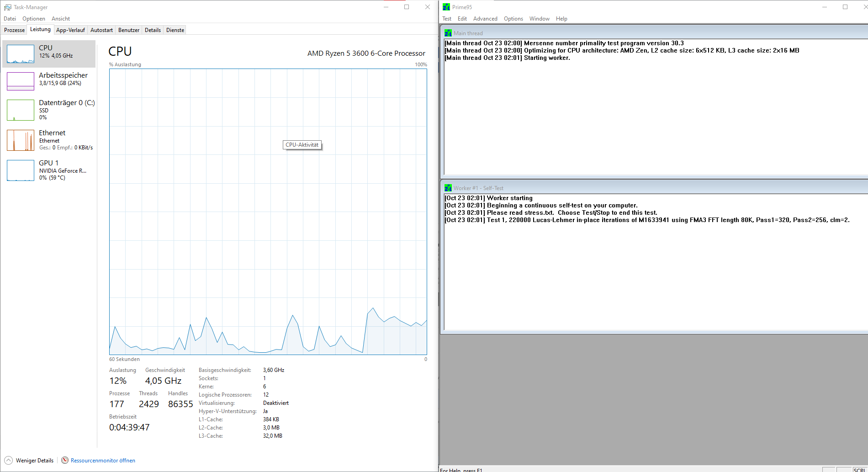Image resolution: width=868 pixels, height=472 pixels.
Task: Click the AMD Ryzen 5 3600 processor name
Action: [x=366, y=53]
